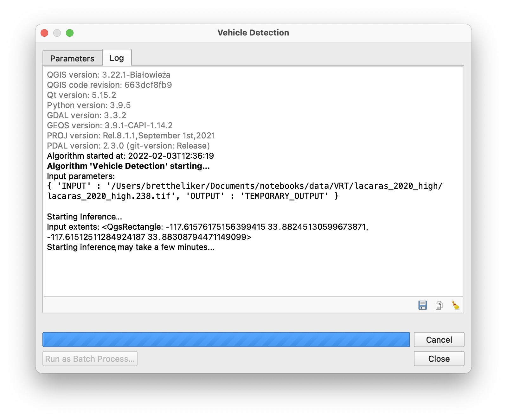Click "Algorithm 'Vehicle Detection' starting…" bold line

[x=128, y=166]
